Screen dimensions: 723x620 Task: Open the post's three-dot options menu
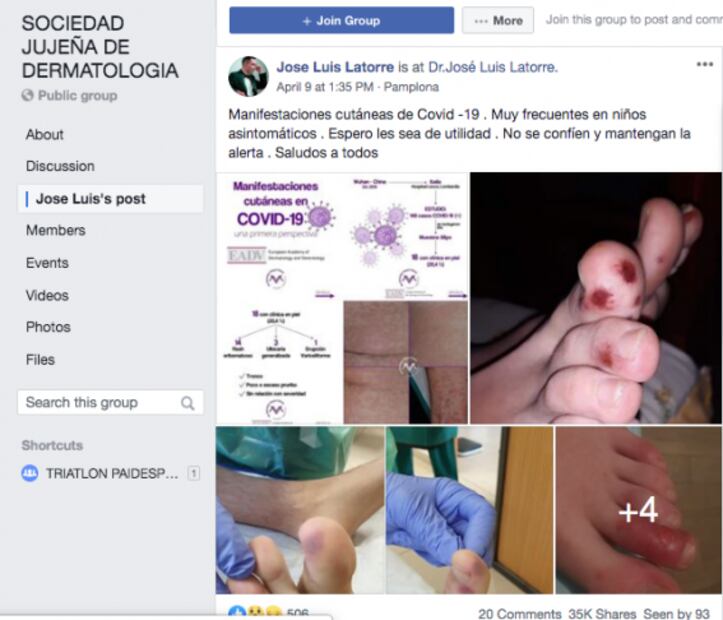[x=705, y=64]
